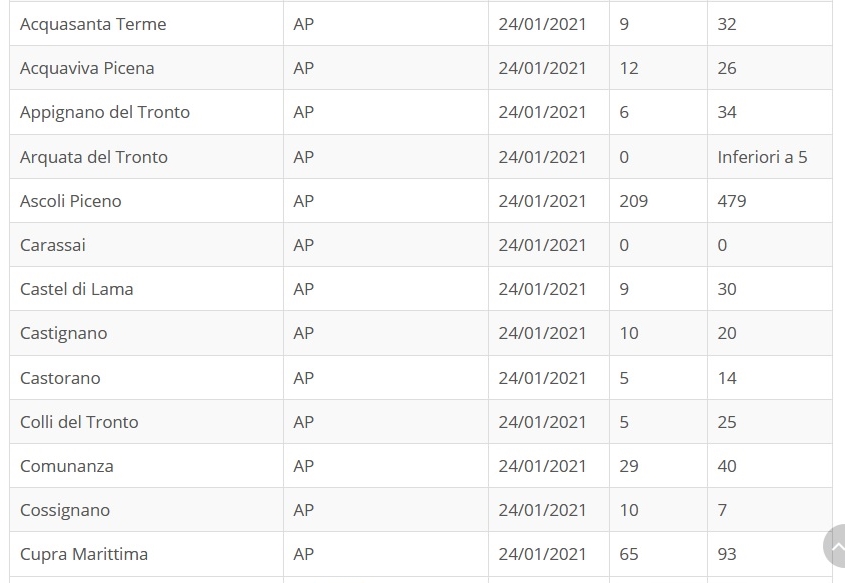Click the date in Carassai row

pos(542,245)
